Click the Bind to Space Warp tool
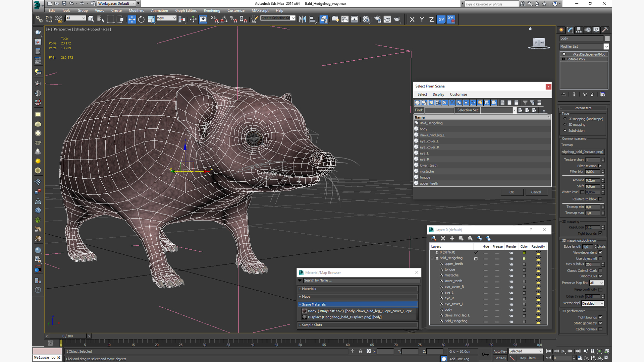 tap(59, 19)
